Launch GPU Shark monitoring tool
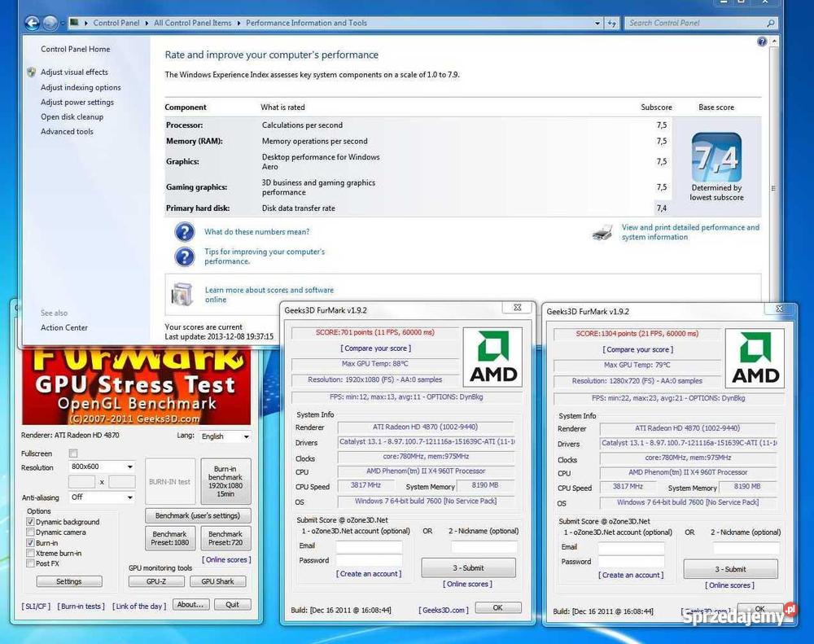 tap(217, 581)
